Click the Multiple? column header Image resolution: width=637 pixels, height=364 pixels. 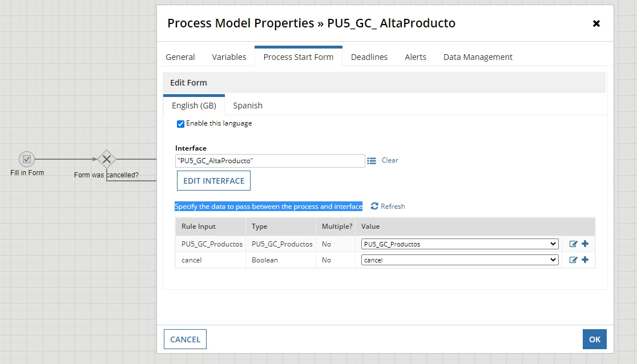[336, 227]
